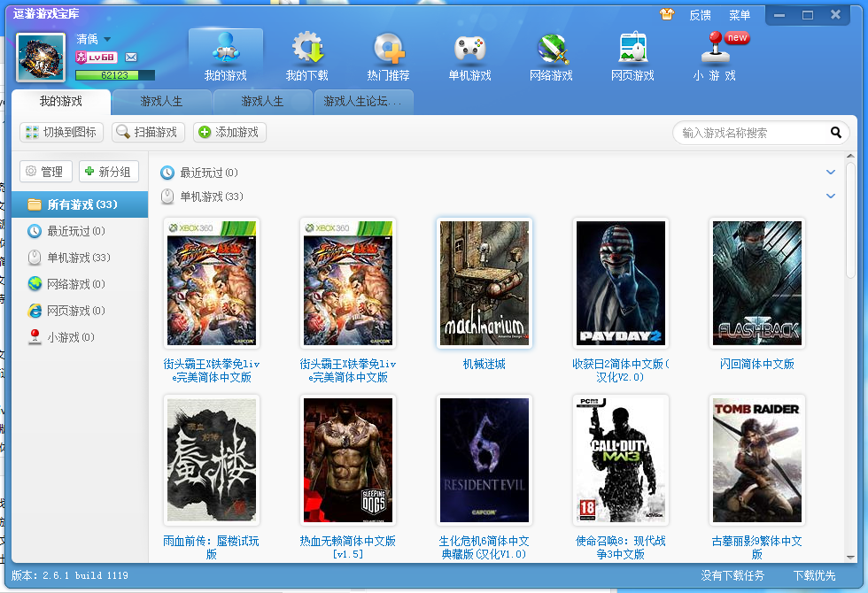The height and width of the screenshot is (593, 868).
Task: Click the username 清偶
Action: pyautogui.click(x=87, y=39)
